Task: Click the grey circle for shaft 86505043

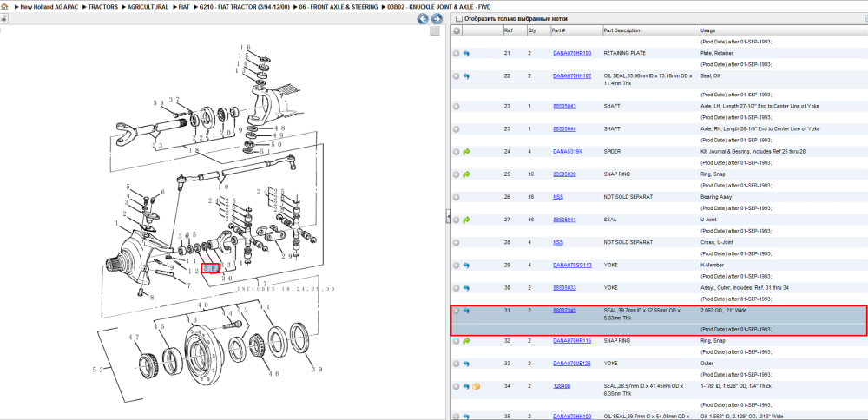Action: tap(457, 106)
